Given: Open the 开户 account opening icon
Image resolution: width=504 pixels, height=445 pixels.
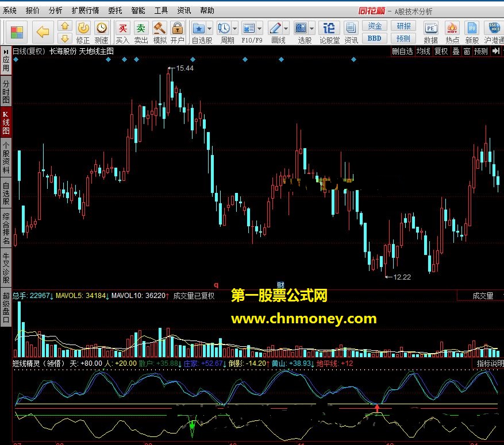Looking at the screenshot, I should [178, 32].
